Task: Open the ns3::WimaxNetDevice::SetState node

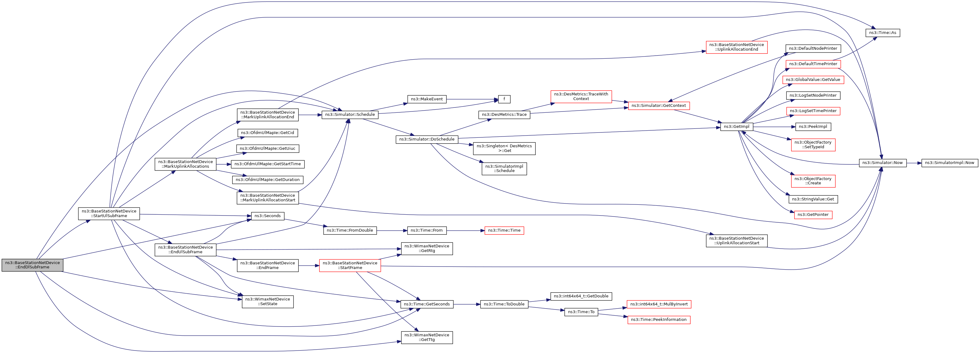Action: [268, 302]
